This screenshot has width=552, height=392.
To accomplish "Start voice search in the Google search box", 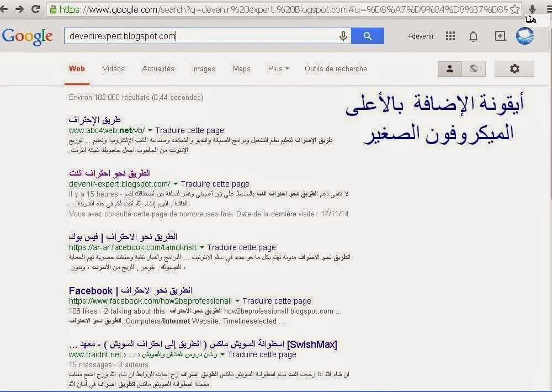I will click(343, 36).
